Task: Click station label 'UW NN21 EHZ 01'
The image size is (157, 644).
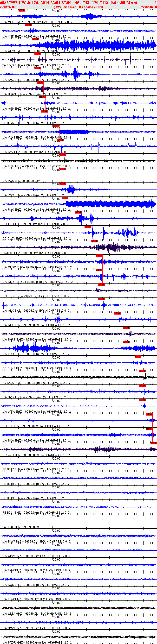Action: click(14, 282)
